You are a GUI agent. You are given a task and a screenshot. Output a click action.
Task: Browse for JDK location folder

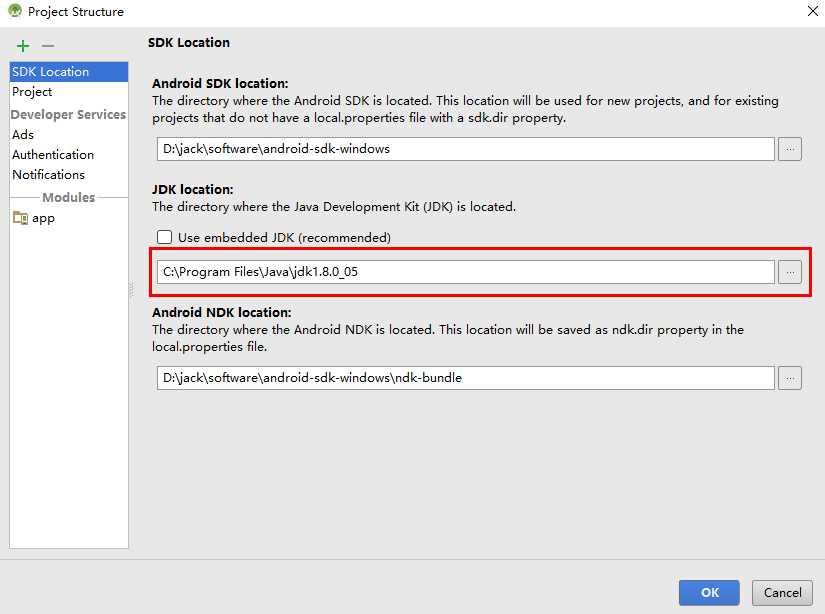pyautogui.click(x=790, y=271)
